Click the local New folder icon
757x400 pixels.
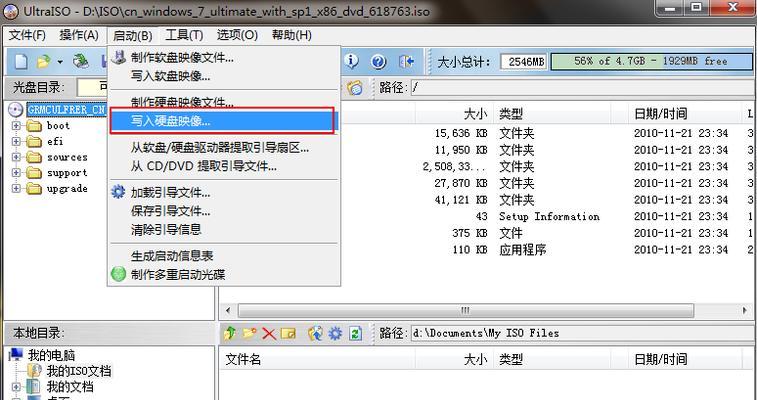coord(249,333)
